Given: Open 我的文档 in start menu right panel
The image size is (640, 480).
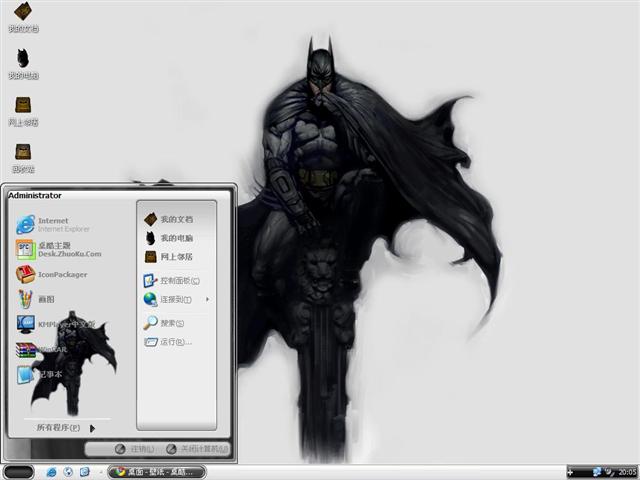Looking at the screenshot, I should tap(169, 219).
